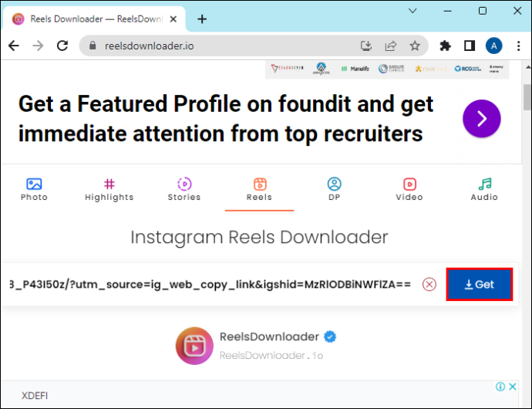Click the verified badge beside ReelsDownloader
This screenshot has height=409, width=532.
[x=330, y=336]
